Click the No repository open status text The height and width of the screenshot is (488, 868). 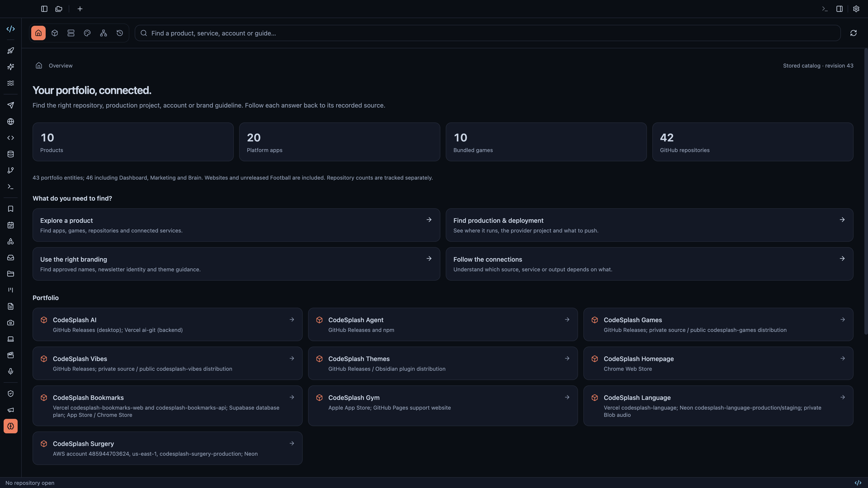point(30,483)
